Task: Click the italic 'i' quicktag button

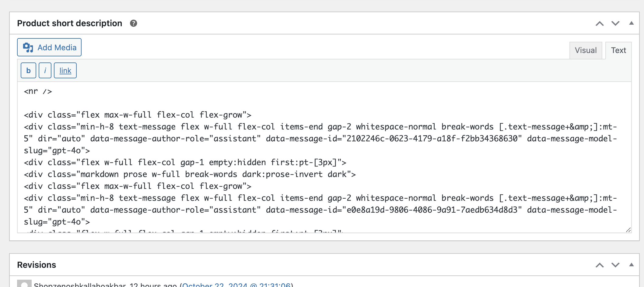Action: pos(45,70)
